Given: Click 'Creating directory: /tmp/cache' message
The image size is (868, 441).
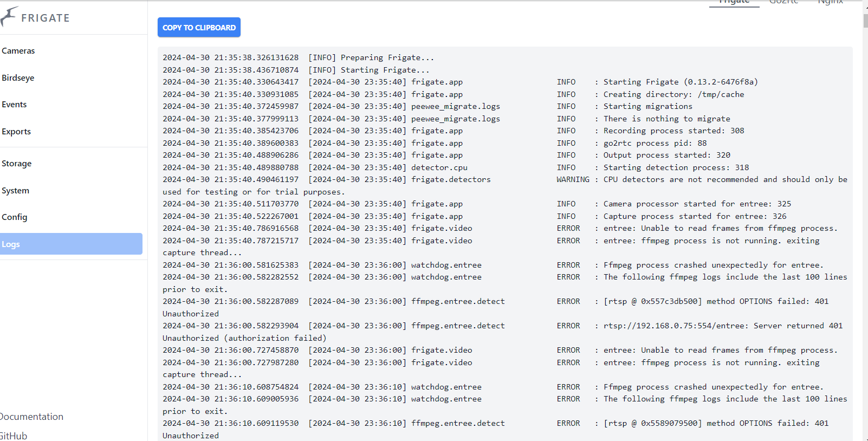Looking at the screenshot, I should (674, 94).
